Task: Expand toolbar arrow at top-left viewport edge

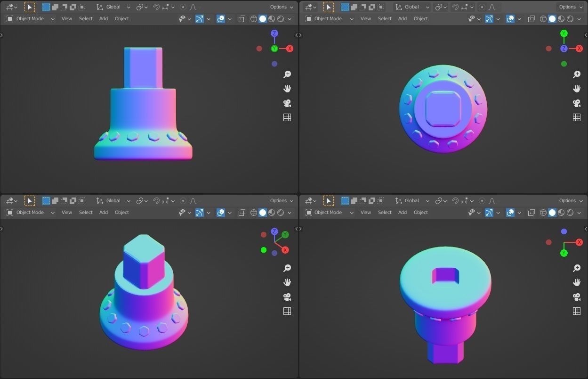Action: coord(2,35)
